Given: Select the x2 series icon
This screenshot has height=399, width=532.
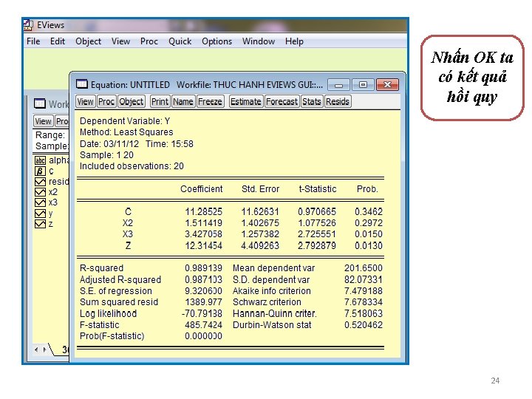Looking at the screenshot, I should [40, 192].
